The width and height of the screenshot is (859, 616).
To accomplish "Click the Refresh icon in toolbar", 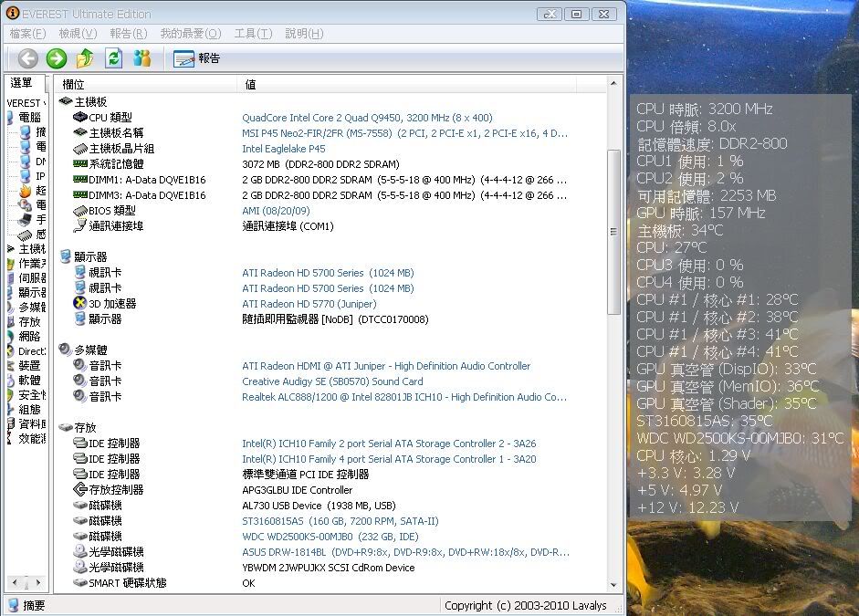I will [113, 58].
